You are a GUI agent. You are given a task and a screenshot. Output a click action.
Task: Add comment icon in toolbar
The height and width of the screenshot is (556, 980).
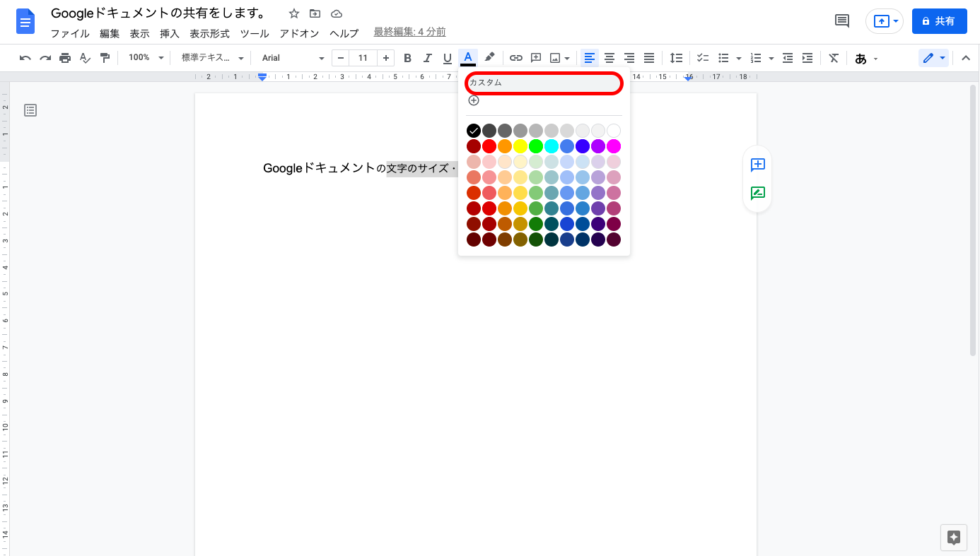point(536,58)
